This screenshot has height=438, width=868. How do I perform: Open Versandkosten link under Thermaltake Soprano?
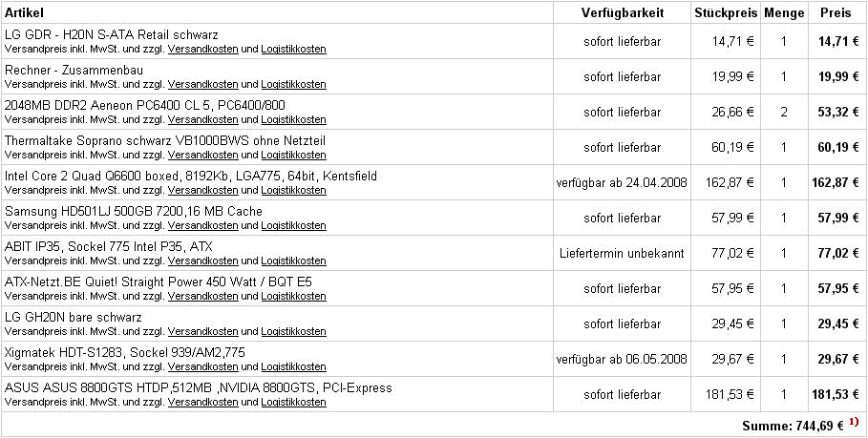(x=203, y=156)
